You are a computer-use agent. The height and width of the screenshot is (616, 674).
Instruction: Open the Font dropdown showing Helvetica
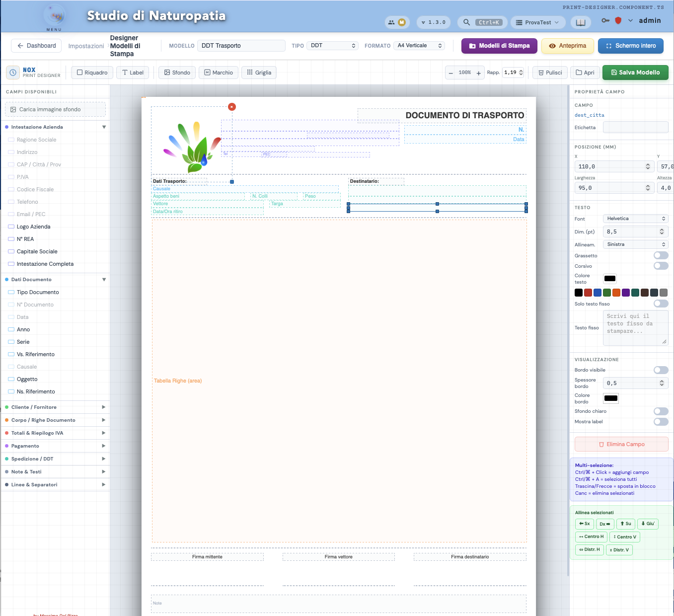pos(636,219)
